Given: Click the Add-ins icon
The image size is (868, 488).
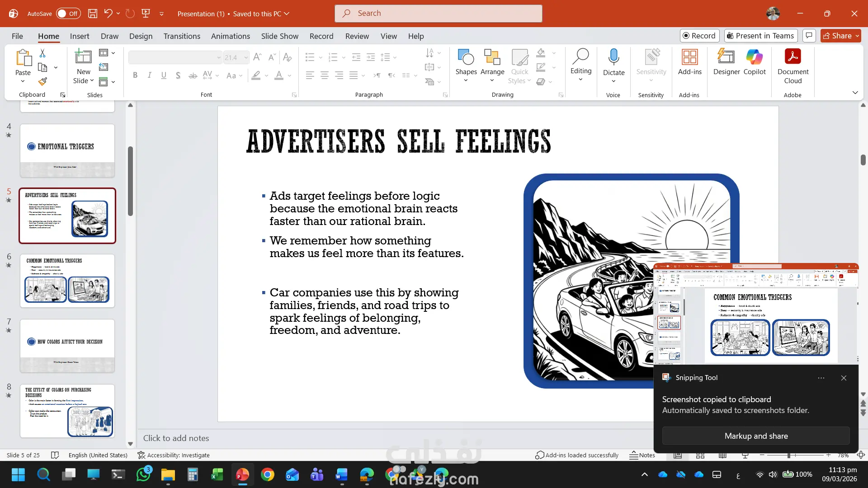Looking at the screenshot, I should pyautogui.click(x=689, y=57).
